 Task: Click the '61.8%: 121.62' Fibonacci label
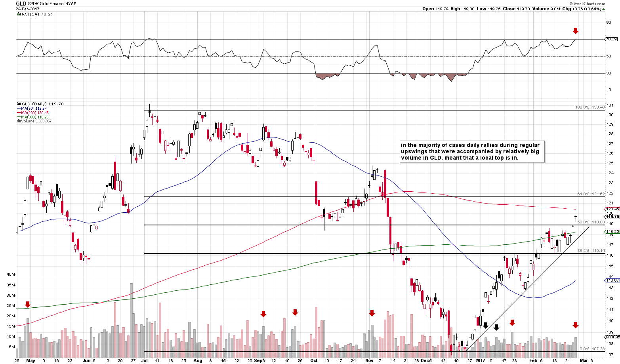coord(591,194)
